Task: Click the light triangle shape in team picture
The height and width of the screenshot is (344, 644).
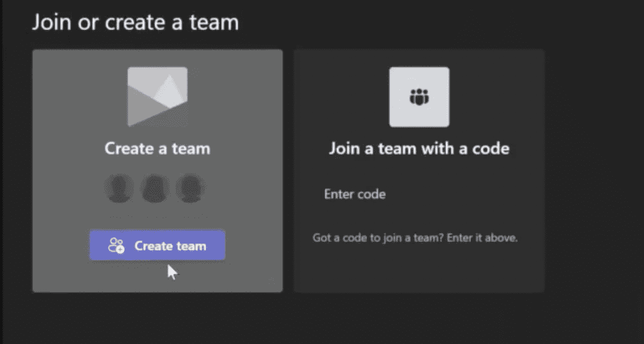Action: [170, 92]
